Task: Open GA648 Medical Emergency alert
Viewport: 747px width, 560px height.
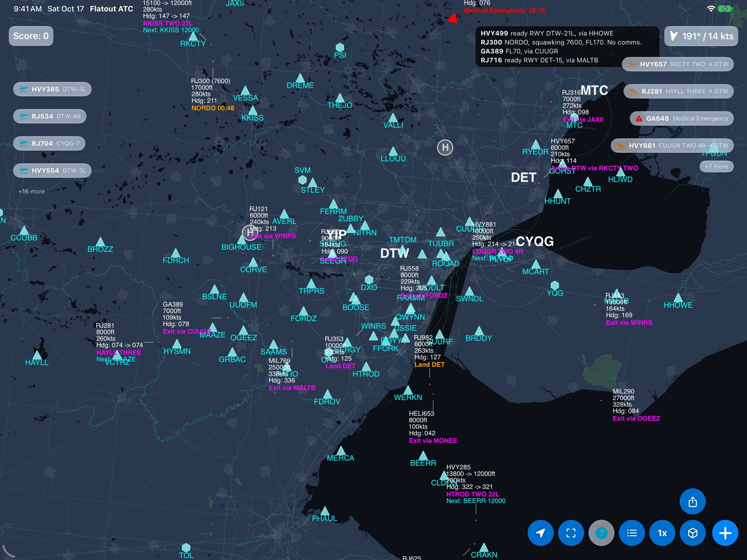Action: (682, 119)
